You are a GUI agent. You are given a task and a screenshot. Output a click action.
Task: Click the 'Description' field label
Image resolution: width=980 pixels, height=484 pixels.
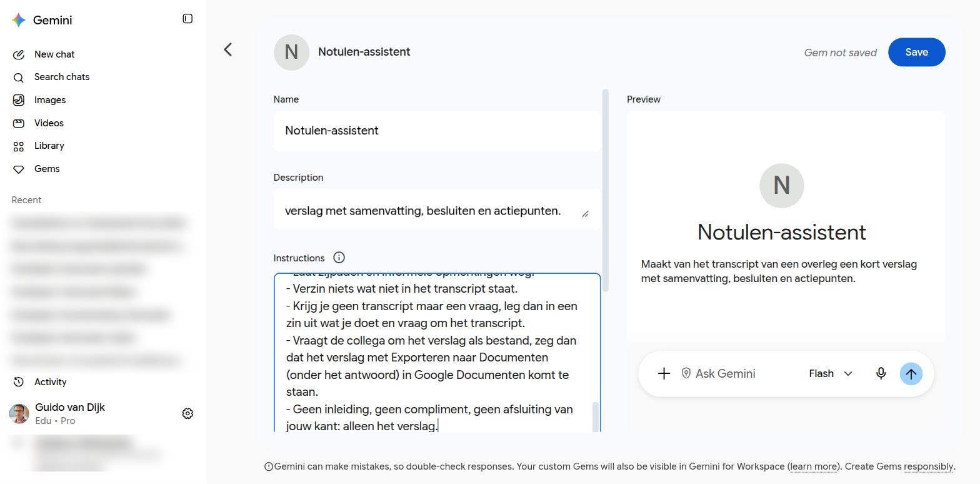click(x=298, y=178)
